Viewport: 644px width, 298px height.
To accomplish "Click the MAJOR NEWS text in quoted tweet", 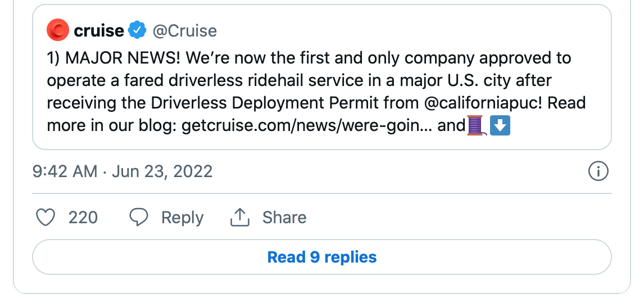I will [x=123, y=58].
